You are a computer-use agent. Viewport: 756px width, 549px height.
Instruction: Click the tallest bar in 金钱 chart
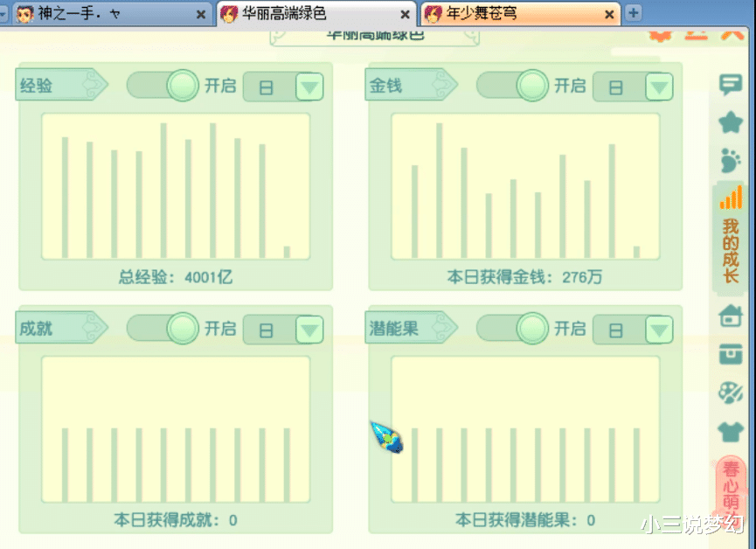[x=440, y=191]
